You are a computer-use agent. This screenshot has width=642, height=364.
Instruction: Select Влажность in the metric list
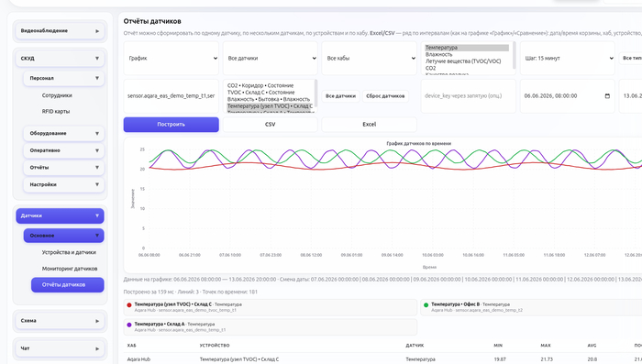(467, 54)
